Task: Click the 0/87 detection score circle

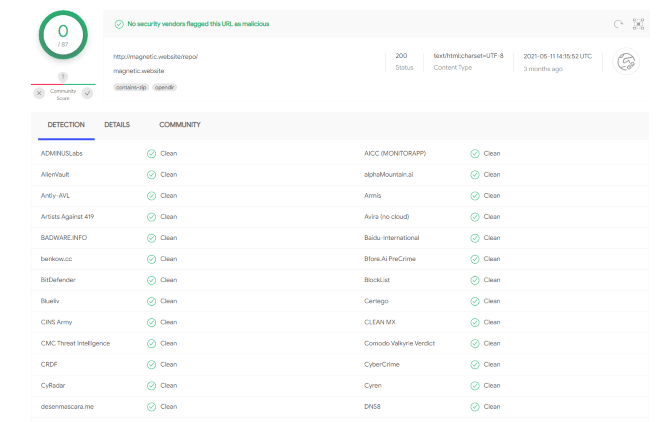Action: tap(63, 36)
